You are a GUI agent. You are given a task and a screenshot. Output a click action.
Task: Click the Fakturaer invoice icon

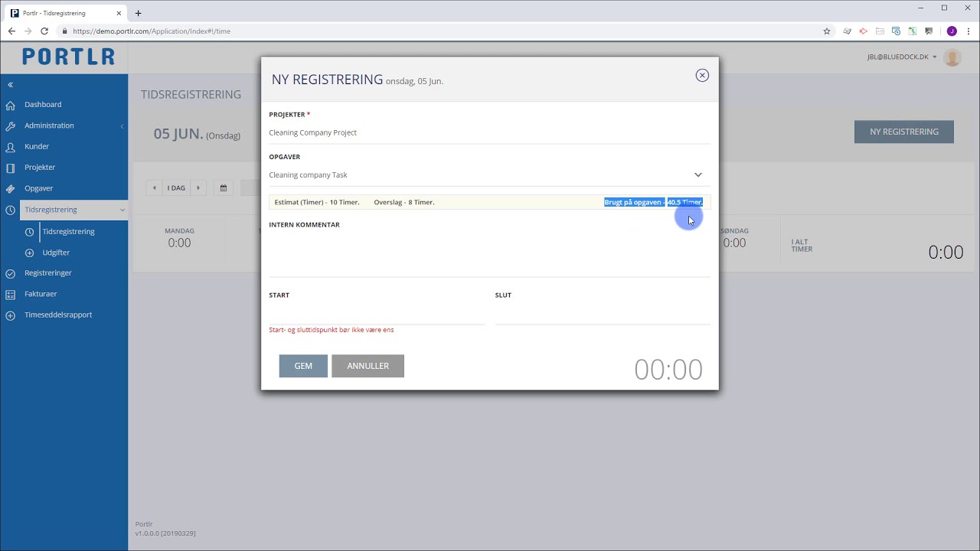tap(10, 294)
